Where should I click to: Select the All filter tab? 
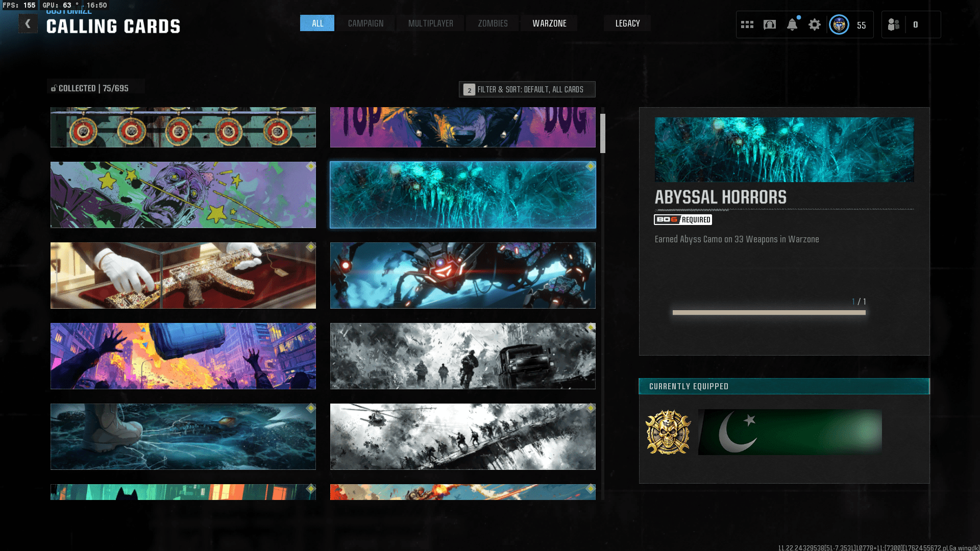[317, 23]
